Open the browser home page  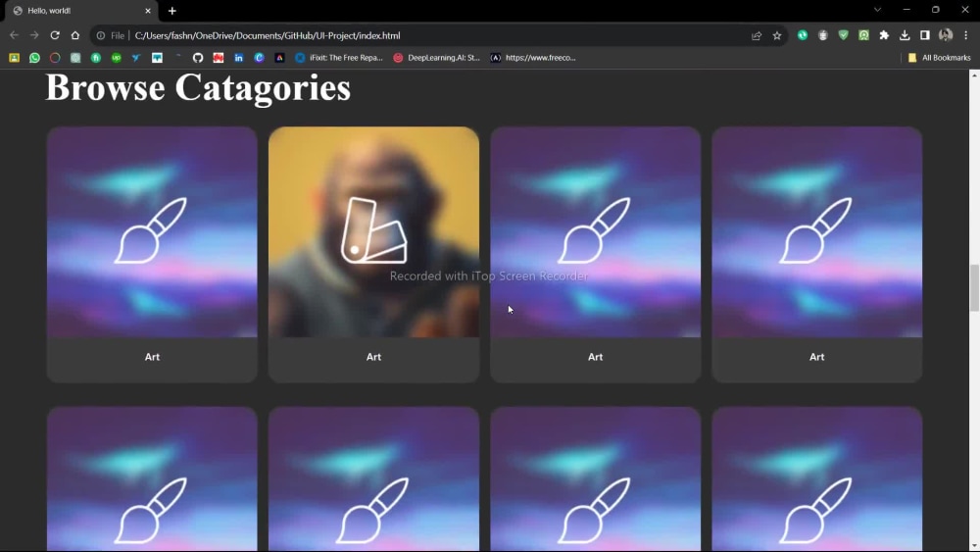coord(75,35)
